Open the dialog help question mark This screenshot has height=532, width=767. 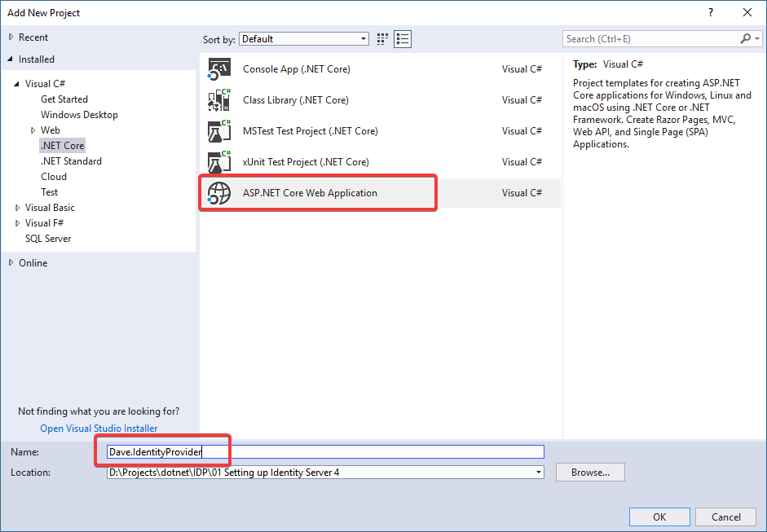(711, 13)
